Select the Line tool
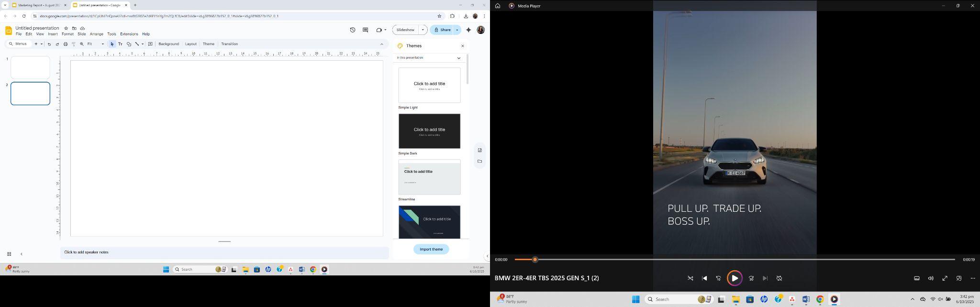The image size is (980, 307). pos(137,44)
